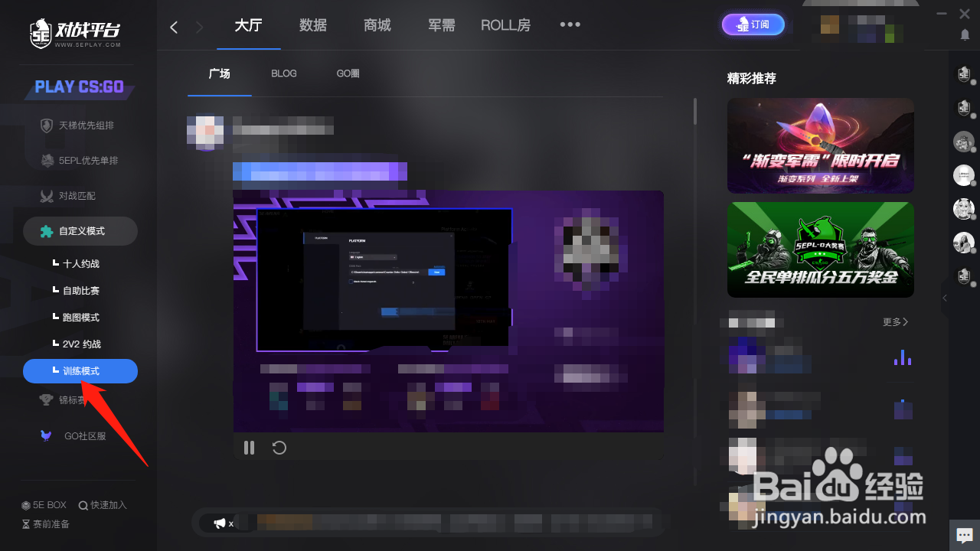The height and width of the screenshot is (551, 980).
Task: Open the 全民单排瓜分五万奖金 banner
Action: pos(821,249)
